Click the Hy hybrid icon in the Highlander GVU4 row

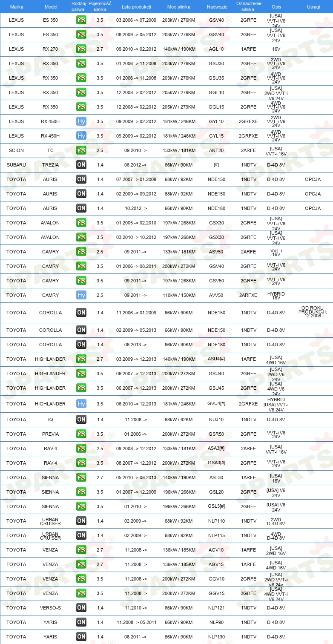click(x=81, y=404)
